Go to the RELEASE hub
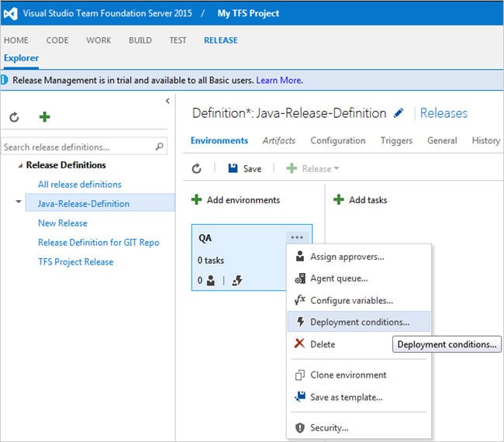Screen dimensions: 504x442 (221, 40)
